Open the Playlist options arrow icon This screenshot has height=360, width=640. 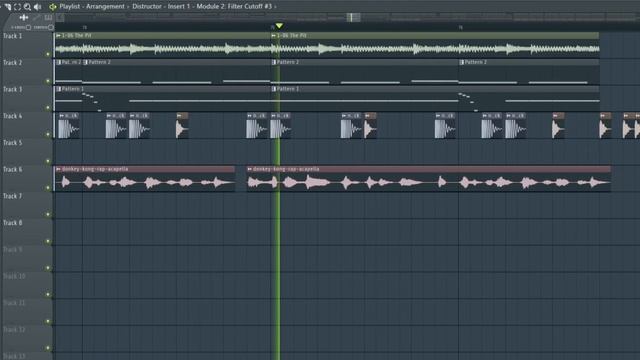(x=53, y=7)
